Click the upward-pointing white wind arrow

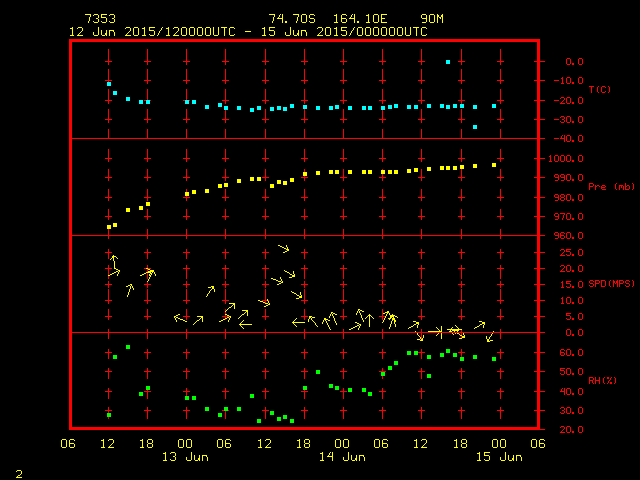tap(369, 320)
